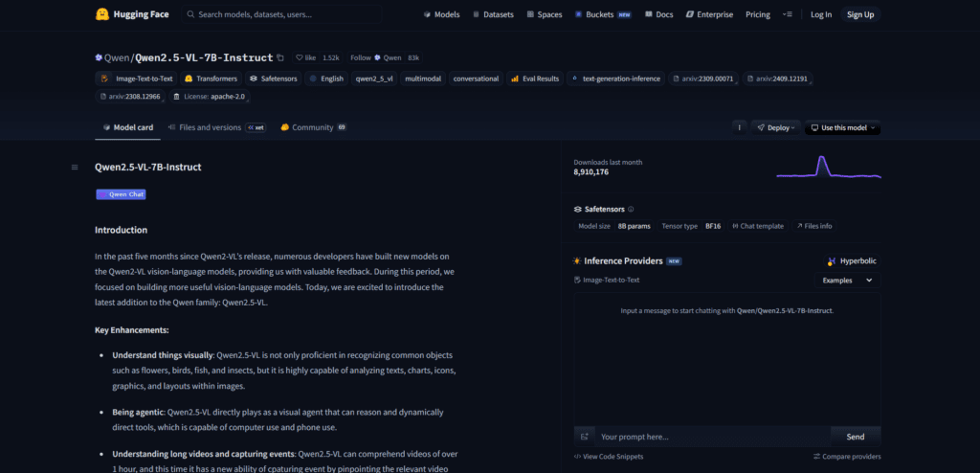Click the Qwen Chat badge

tap(121, 194)
